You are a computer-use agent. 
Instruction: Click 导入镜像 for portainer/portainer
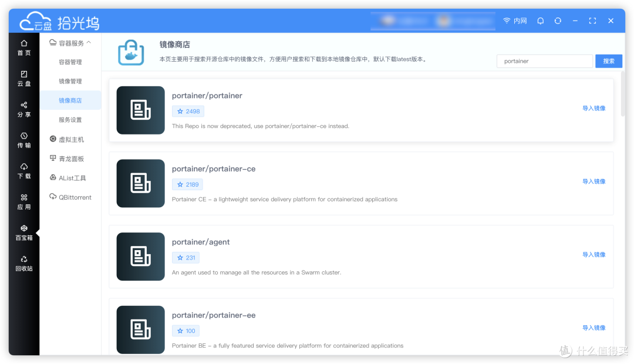click(593, 109)
